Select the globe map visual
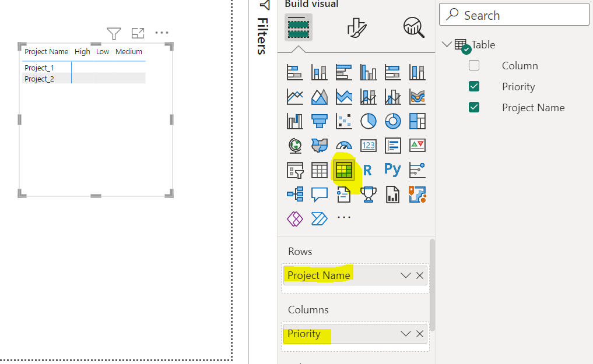The width and height of the screenshot is (593, 364). [x=294, y=146]
